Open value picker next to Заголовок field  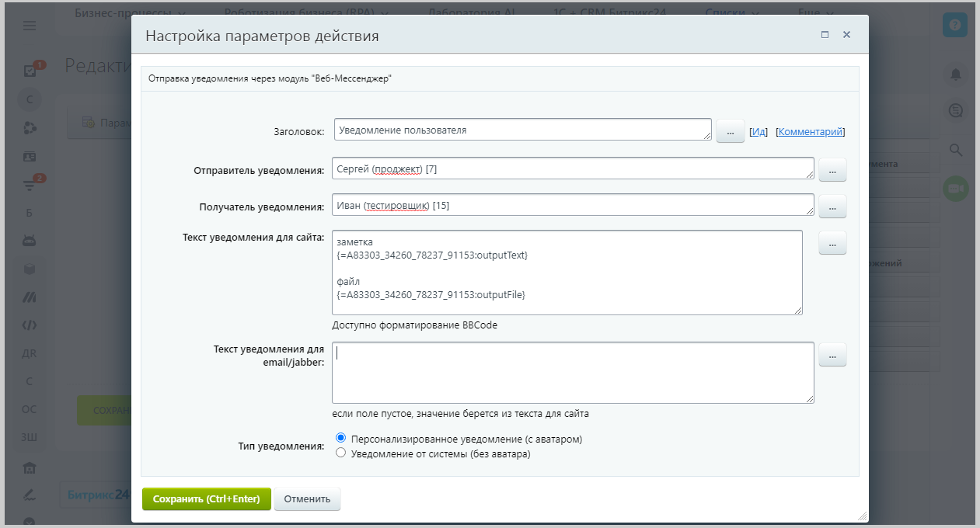(x=730, y=132)
